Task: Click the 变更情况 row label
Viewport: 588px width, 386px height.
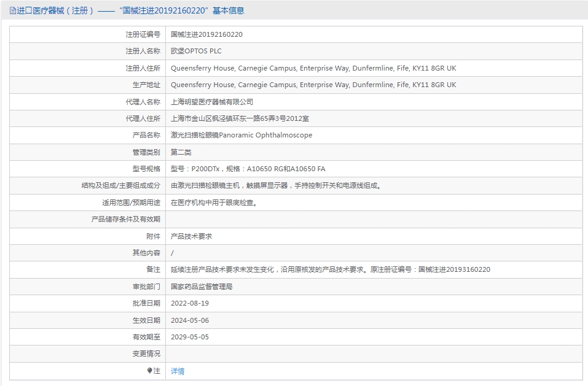Action: pos(146,354)
